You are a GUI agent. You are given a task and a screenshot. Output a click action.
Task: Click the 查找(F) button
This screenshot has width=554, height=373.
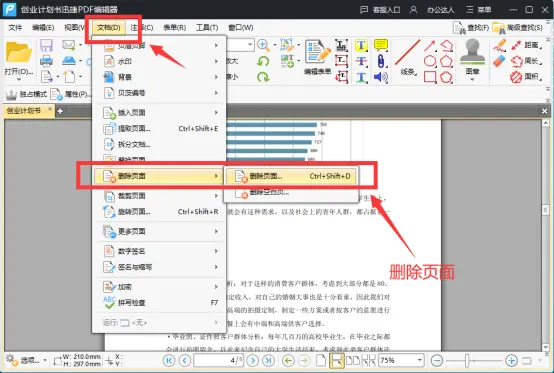click(x=471, y=28)
